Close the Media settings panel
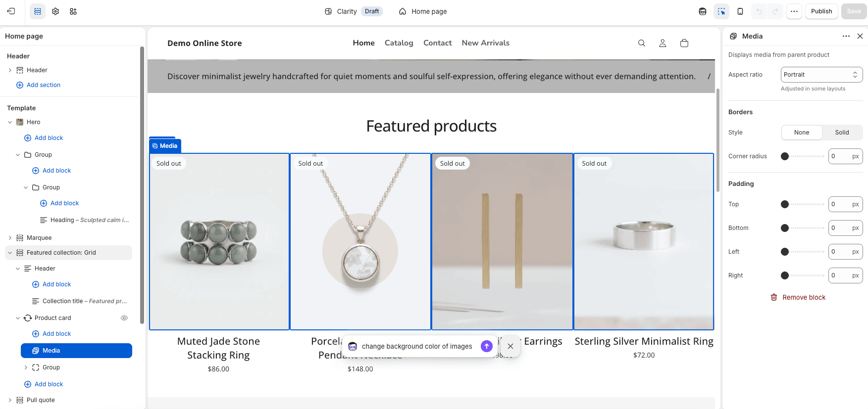This screenshot has height=409, width=868. tap(860, 36)
